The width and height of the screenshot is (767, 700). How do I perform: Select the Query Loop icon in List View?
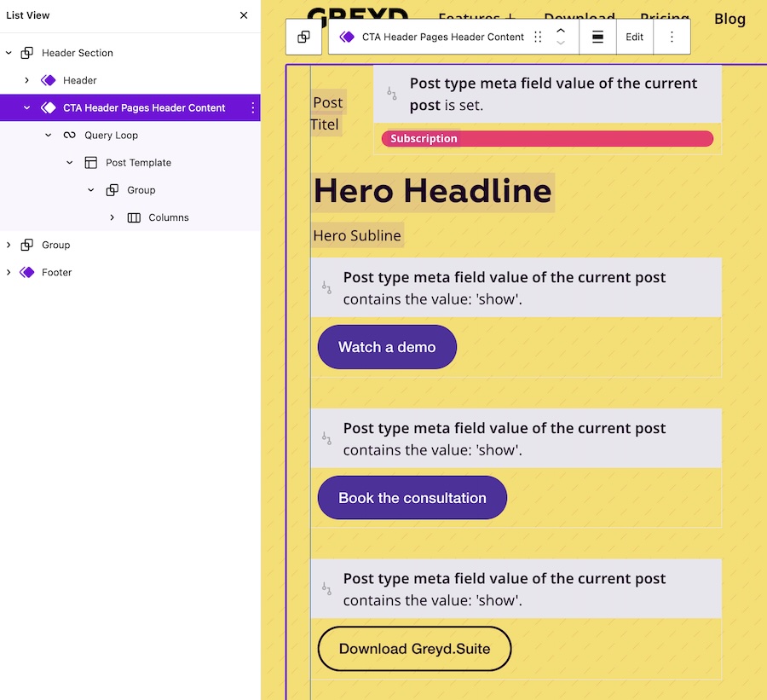(x=67, y=135)
